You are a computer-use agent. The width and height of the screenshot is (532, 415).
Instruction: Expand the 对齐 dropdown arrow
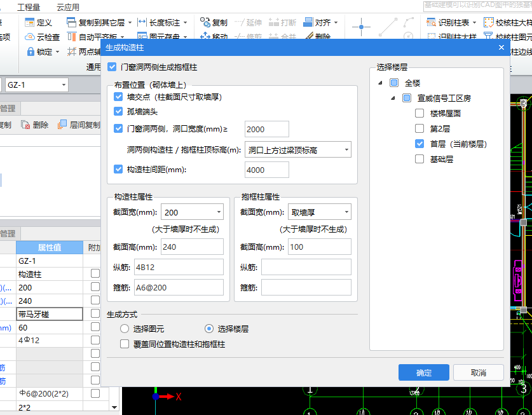[336, 23]
